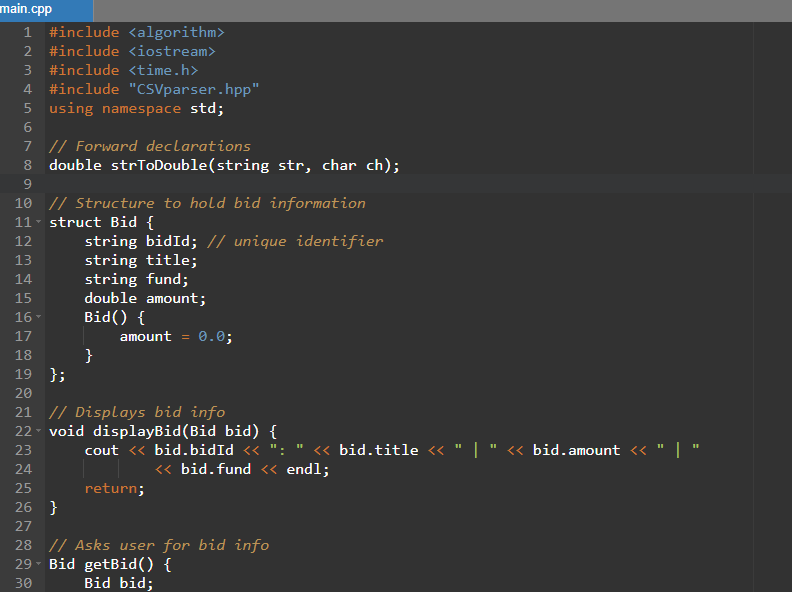Collapse the getBid function fold arrow on line 29
This screenshot has width=792, height=592.
click(38, 564)
